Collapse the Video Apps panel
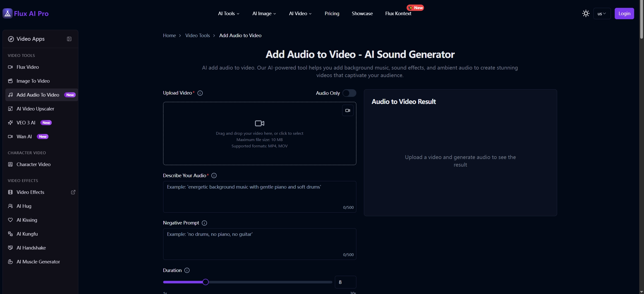This screenshot has width=644, height=294. click(x=69, y=39)
